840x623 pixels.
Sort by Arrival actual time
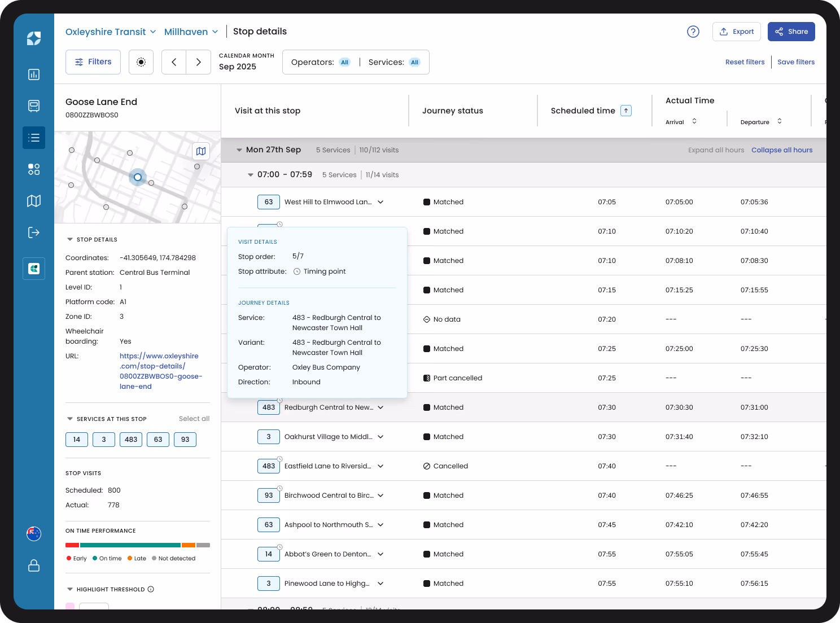694,121
